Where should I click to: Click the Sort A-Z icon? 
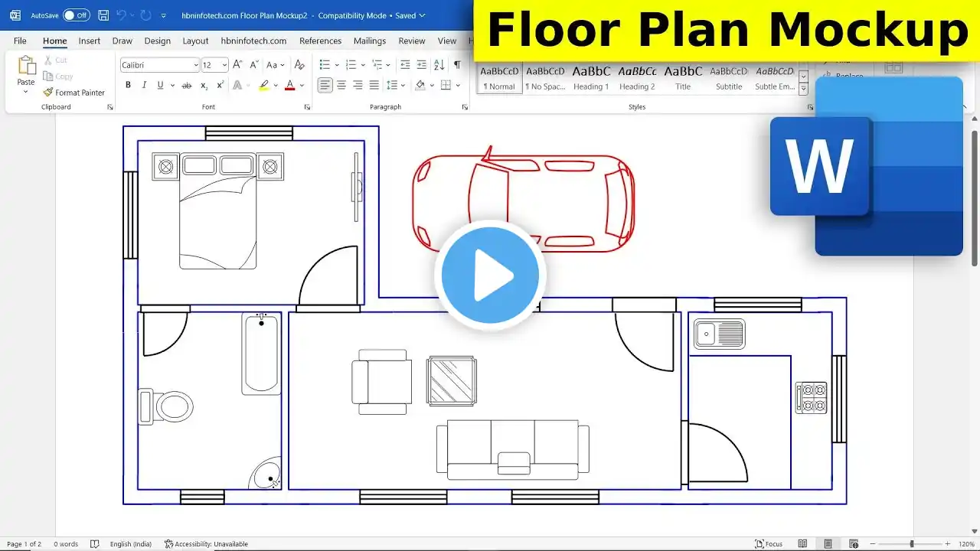[x=439, y=65]
